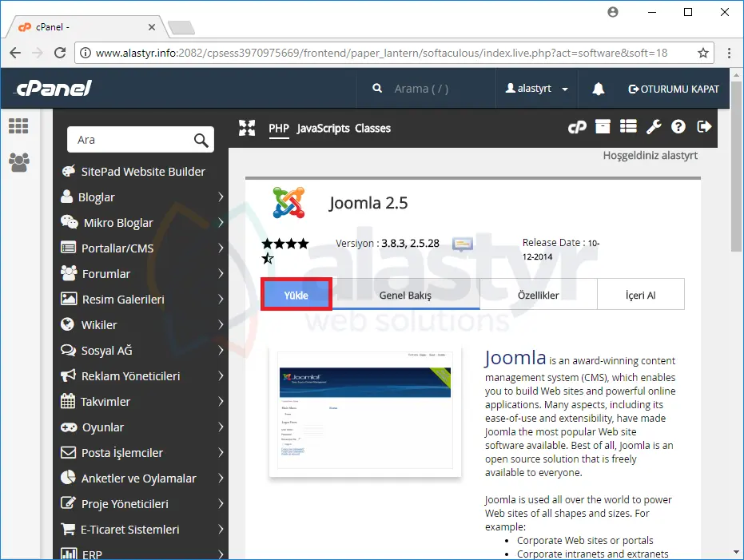Close the cPanel browser tab
The width and height of the screenshot is (744, 560).
click(151, 27)
